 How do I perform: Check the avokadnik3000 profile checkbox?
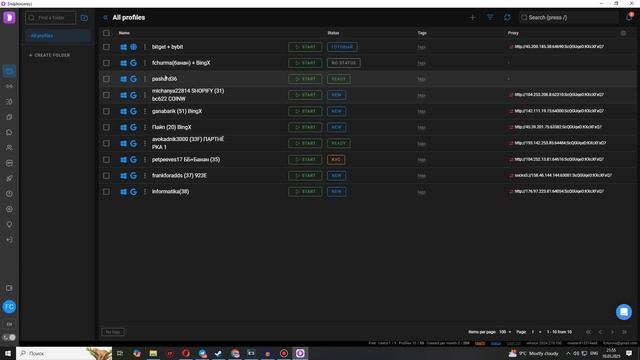107,143
